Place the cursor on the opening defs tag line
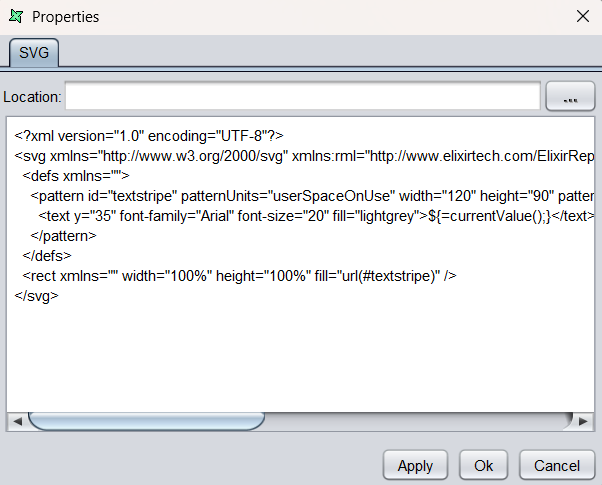 click(x=76, y=176)
